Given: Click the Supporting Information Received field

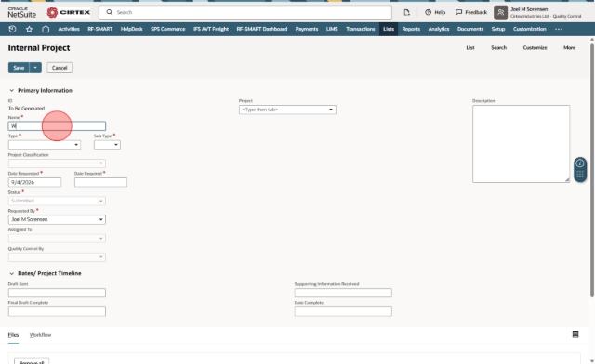Looking at the screenshot, I should (343, 292).
